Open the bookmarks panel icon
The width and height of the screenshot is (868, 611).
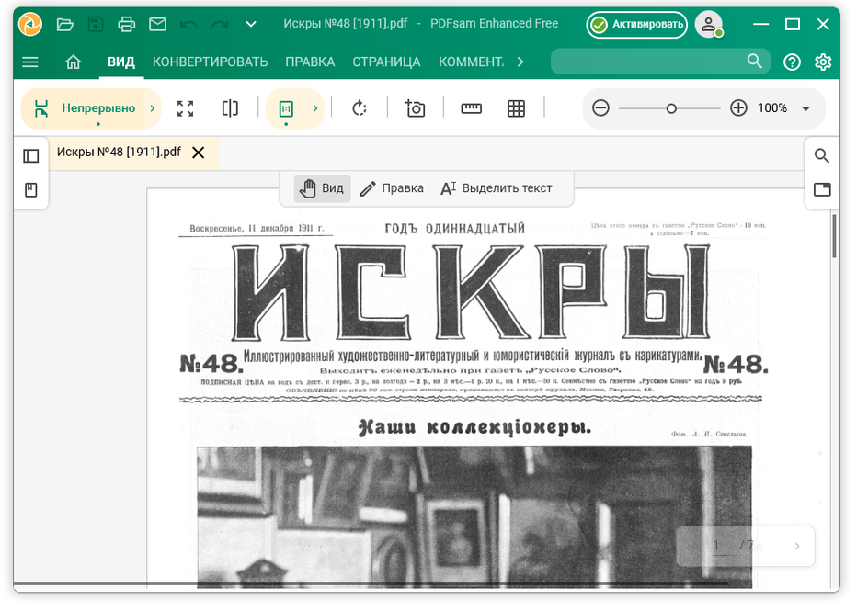point(31,190)
